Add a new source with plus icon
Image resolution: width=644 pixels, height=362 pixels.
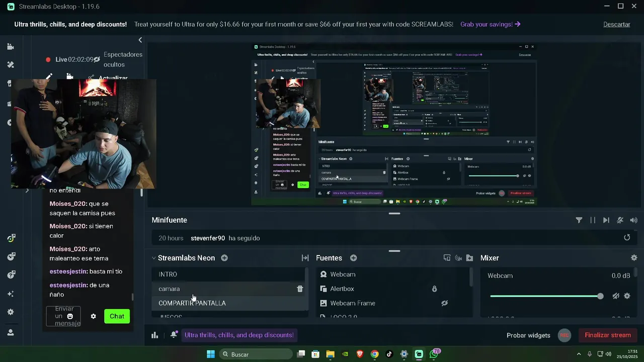354,258
